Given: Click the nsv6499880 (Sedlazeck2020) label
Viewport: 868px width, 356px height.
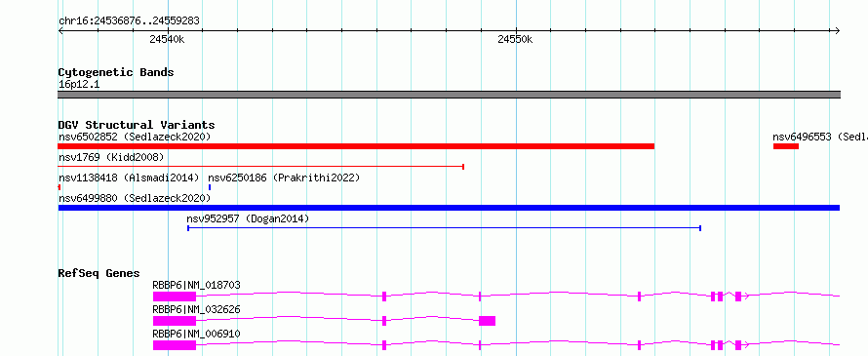Looking at the screenshot, I should [x=135, y=198].
